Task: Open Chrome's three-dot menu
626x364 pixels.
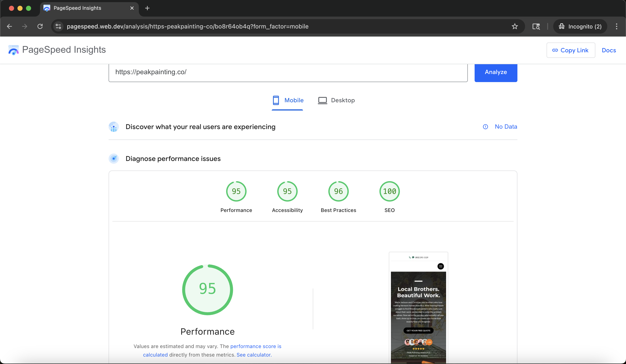Action: [x=617, y=26]
